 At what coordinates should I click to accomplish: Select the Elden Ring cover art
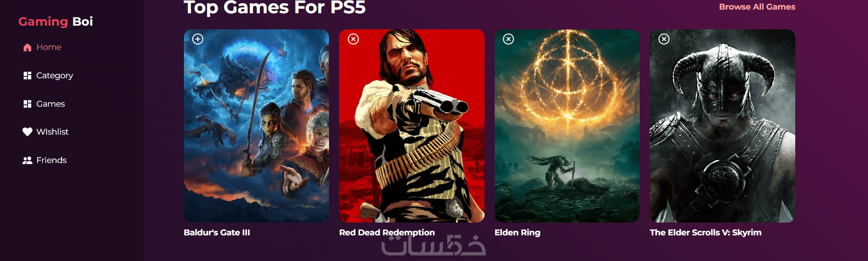pyautogui.click(x=567, y=126)
